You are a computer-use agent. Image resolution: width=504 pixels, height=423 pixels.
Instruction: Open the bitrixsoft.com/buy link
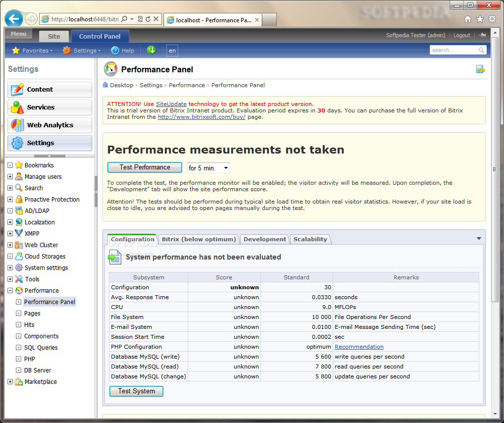(202, 117)
